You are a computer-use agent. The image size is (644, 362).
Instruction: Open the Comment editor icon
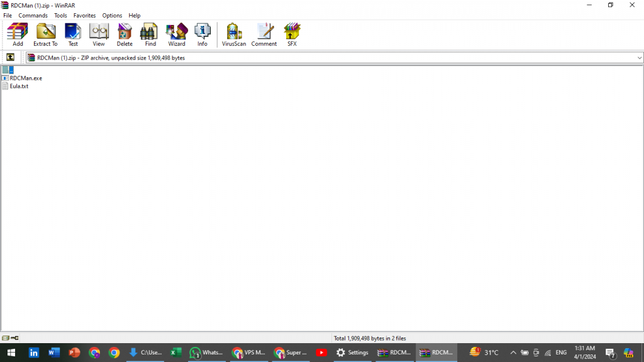pyautogui.click(x=264, y=35)
